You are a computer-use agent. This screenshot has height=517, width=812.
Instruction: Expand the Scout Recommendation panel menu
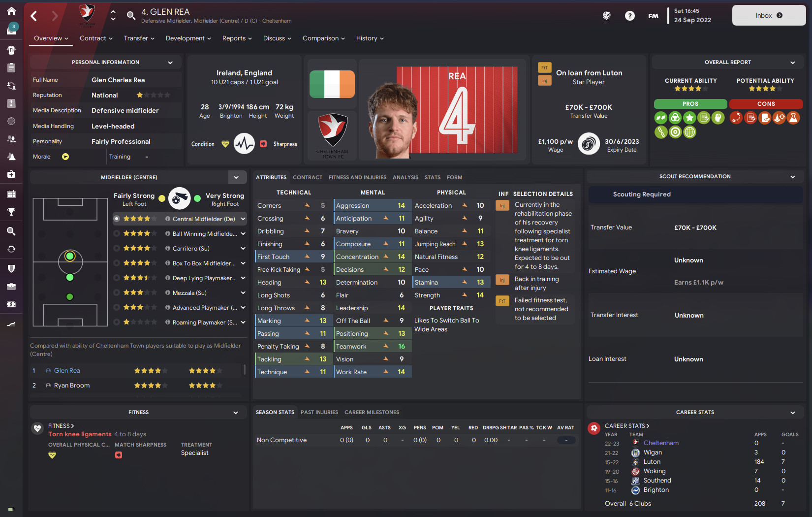coord(793,177)
